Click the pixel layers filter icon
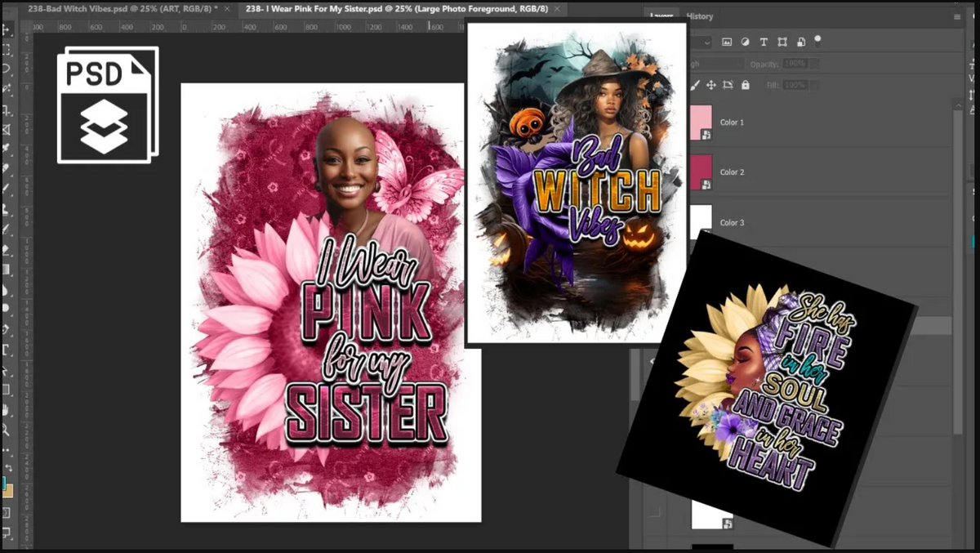The width and height of the screenshot is (980, 553). click(728, 42)
